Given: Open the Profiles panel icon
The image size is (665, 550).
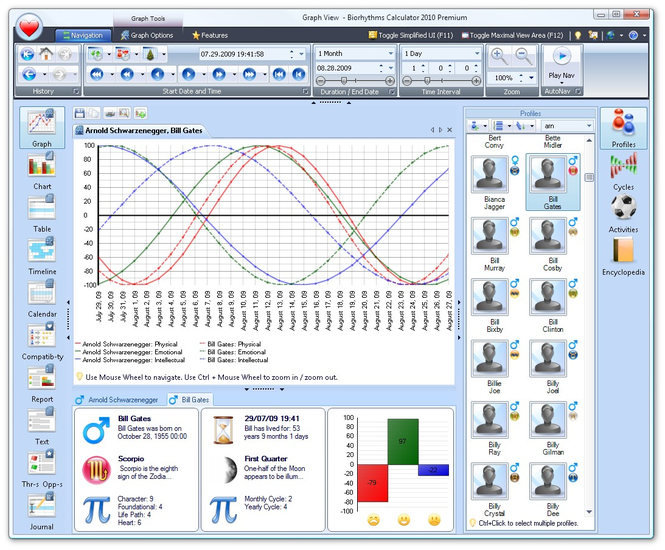Looking at the screenshot, I should (623, 128).
